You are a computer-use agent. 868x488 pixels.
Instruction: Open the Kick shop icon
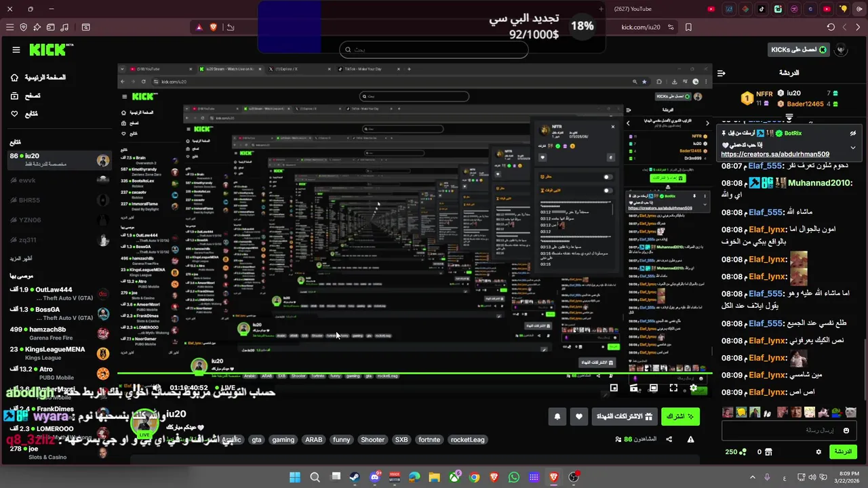coord(769,452)
